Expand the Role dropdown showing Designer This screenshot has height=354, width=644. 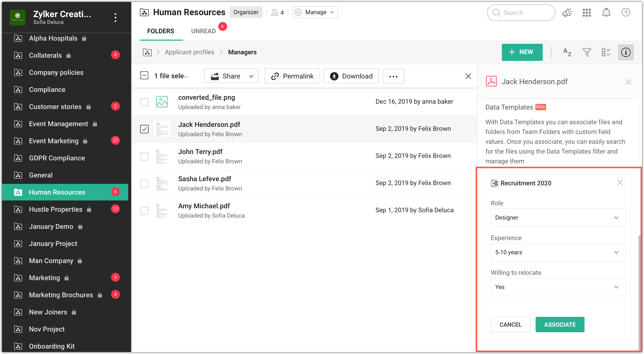point(558,217)
